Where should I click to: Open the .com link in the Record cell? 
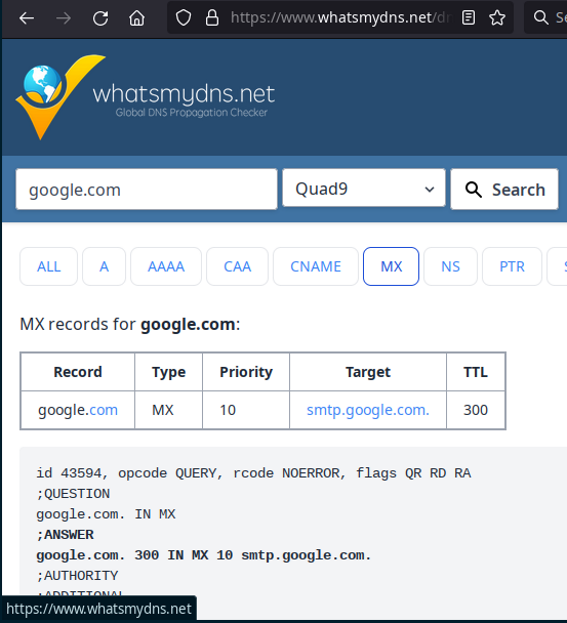coord(103,410)
